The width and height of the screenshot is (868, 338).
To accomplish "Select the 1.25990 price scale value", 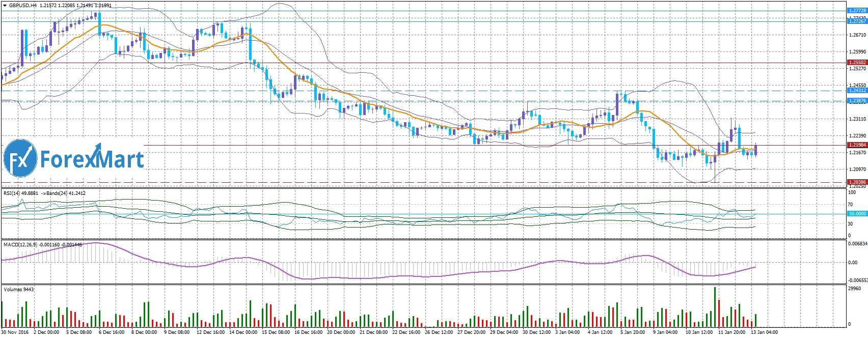I will [858, 52].
